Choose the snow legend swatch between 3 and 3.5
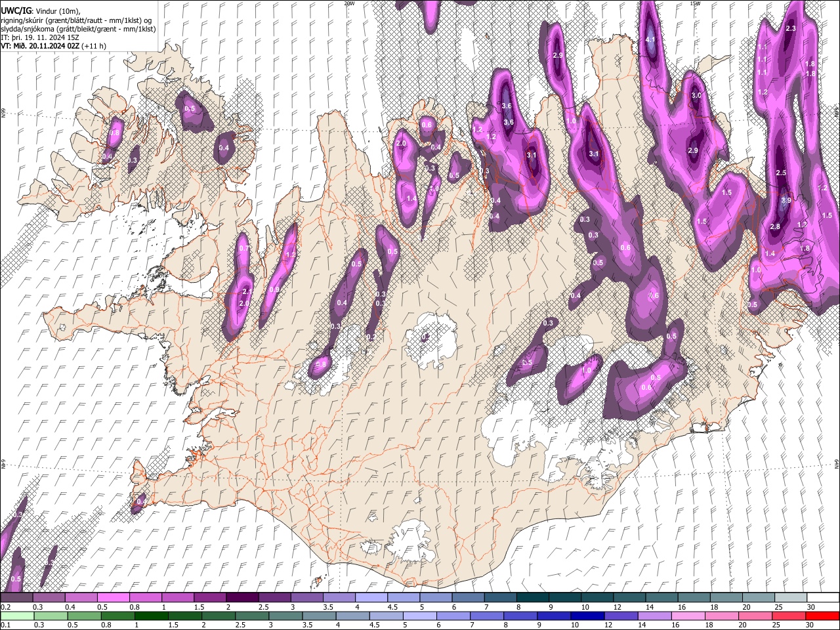The width and height of the screenshot is (840, 630). (307, 598)
